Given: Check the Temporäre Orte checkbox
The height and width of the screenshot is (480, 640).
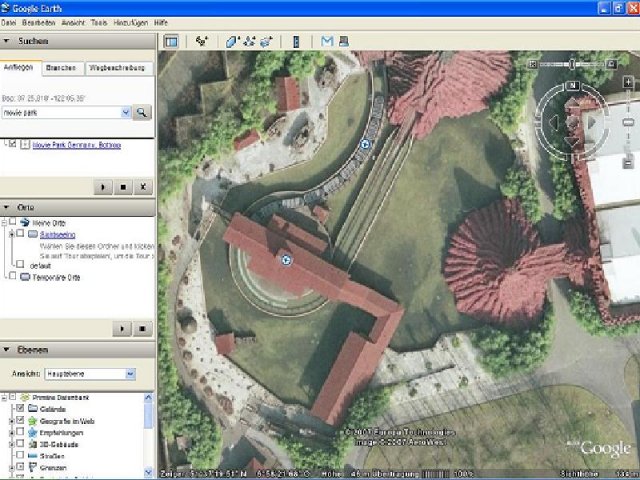Looking at the screenshot, I should 13,276.
